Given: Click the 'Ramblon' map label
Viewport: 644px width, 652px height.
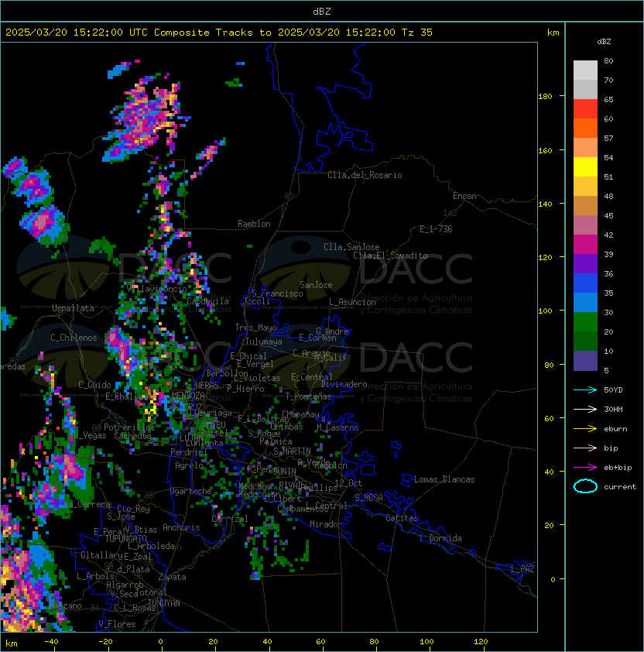Looking at the screenshot, I should [254, 224].
